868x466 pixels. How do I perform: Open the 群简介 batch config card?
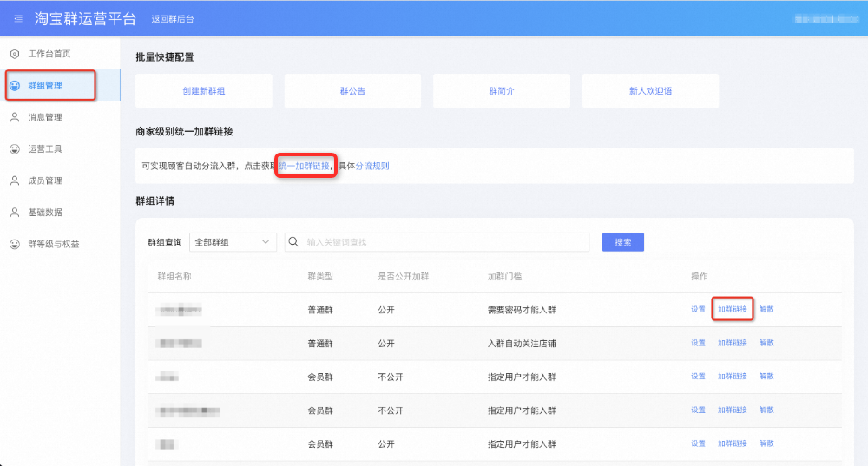502,91
